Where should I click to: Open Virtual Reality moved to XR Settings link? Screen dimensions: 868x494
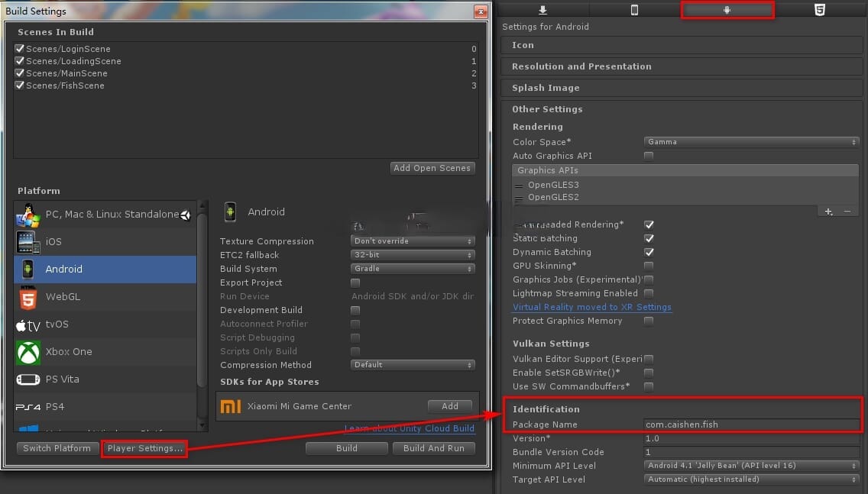[x=591, y=308]
